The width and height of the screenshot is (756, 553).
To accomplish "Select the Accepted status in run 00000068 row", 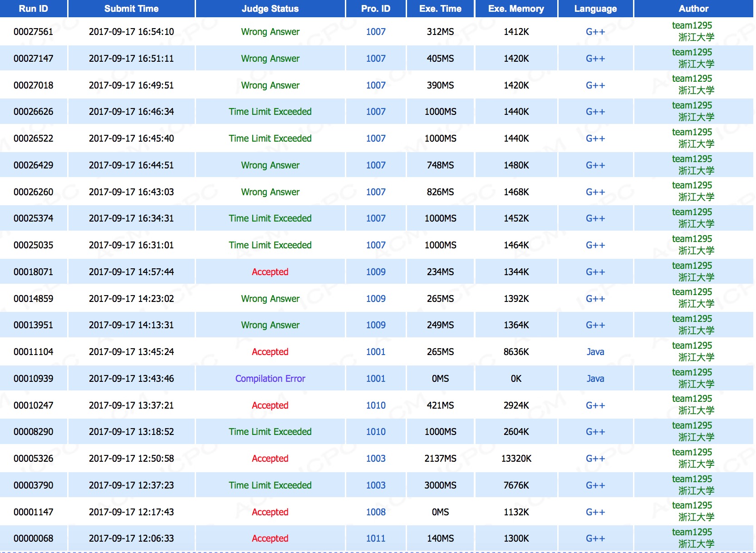I will click(x=270, y=538).
